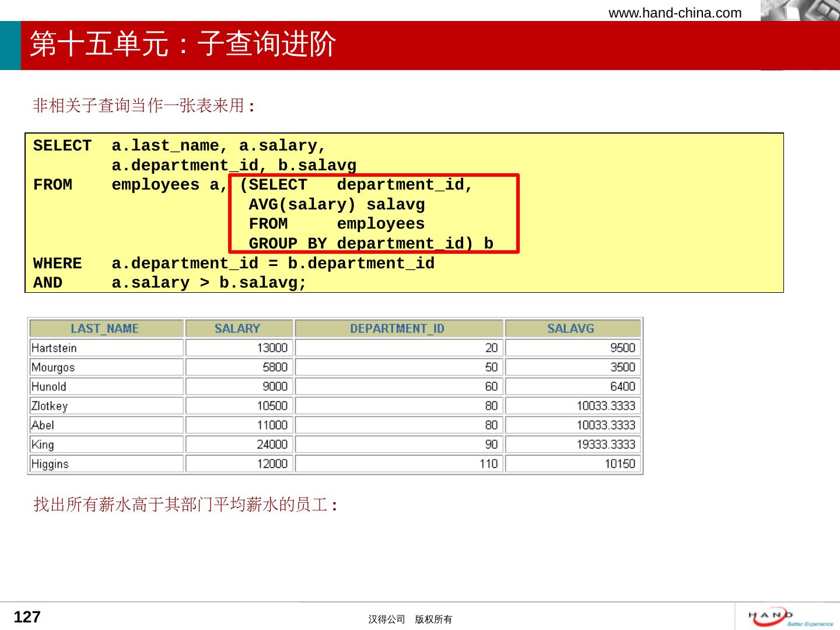Click the SALARY column header
Viewport: 840px width, 630px height.
click(x=239, y=328)
